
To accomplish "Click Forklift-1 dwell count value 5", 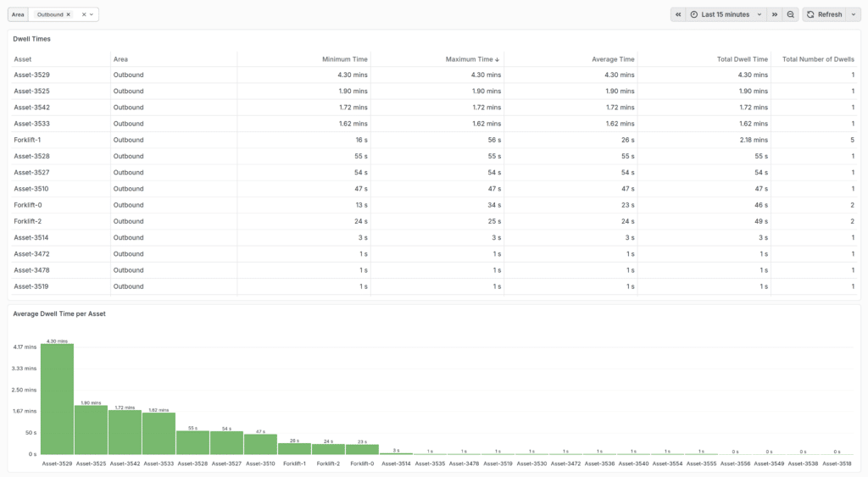I will tap(853, 140).
